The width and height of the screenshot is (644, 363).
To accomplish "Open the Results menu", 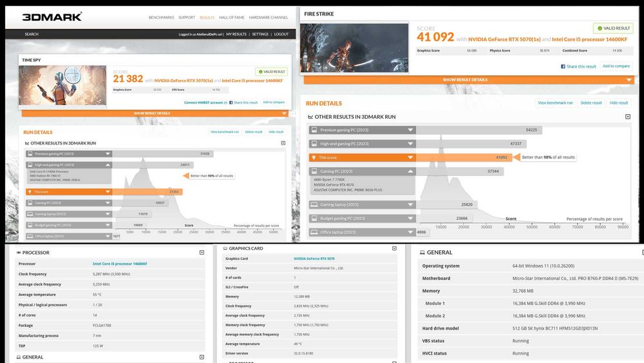I will (207, 17).
